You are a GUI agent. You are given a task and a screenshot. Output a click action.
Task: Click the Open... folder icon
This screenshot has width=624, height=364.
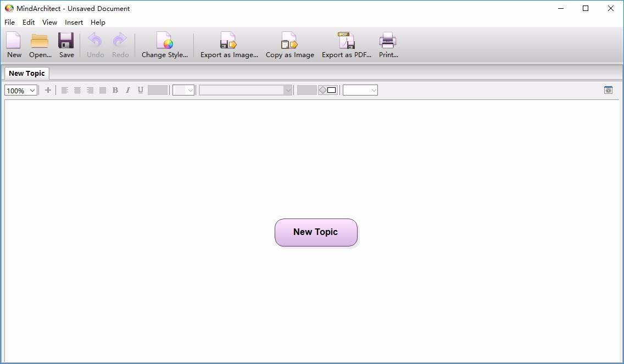click(x=40, y=46)
